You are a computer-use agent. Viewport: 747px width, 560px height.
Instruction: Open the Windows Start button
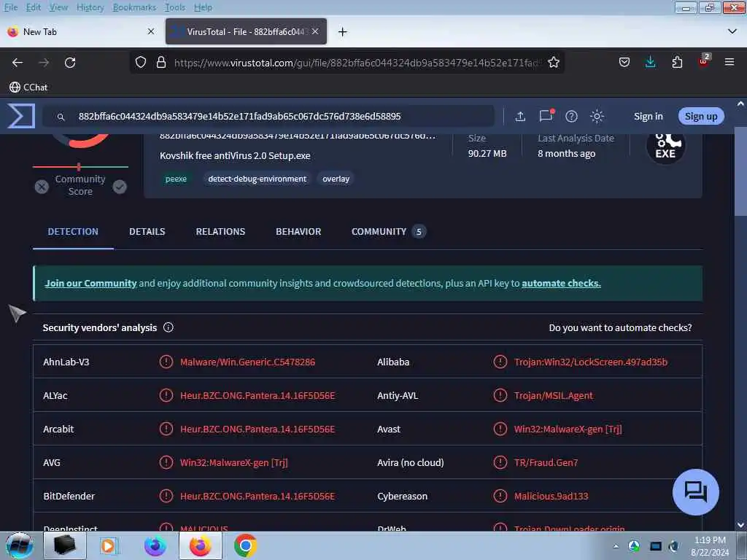pos(19,545)
